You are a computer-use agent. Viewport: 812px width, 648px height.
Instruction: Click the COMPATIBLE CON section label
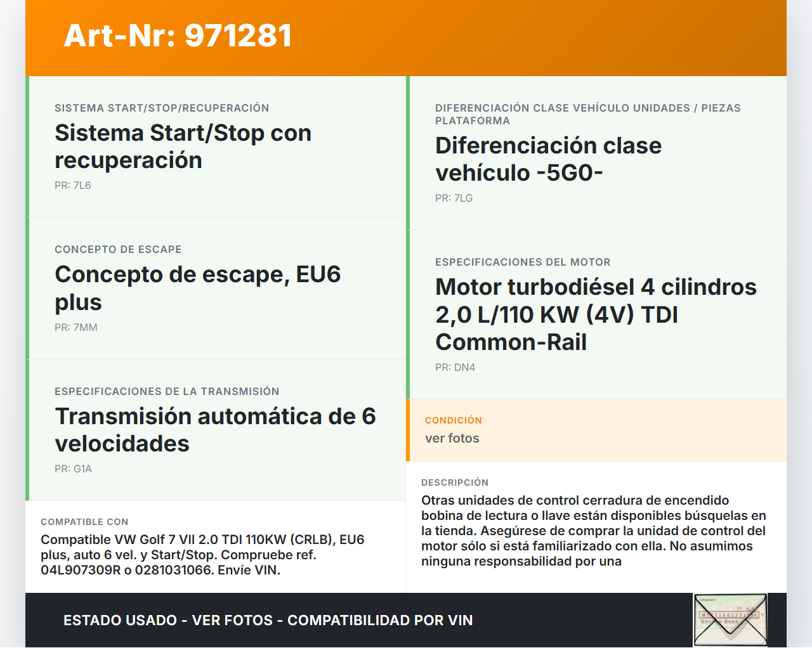(x=84, y=522)
